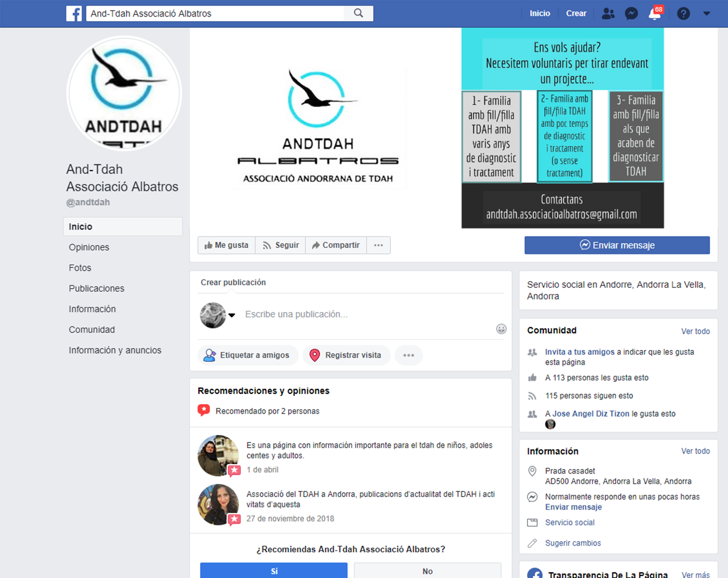Open the volunteer cover photo

click(x=563, y=128)
